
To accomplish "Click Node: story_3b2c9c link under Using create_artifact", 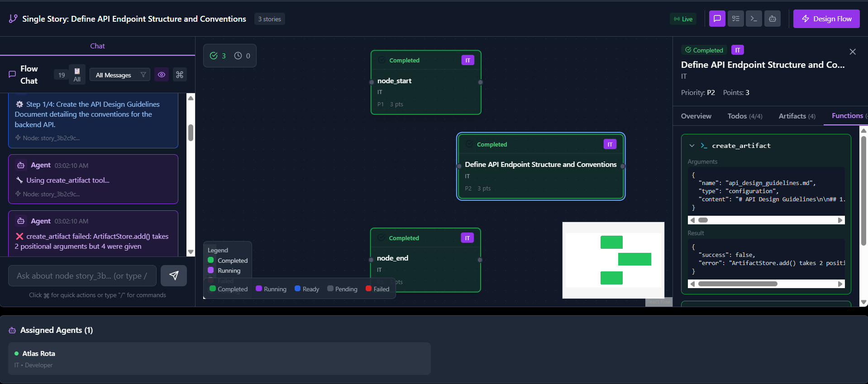I will [51, 194].
